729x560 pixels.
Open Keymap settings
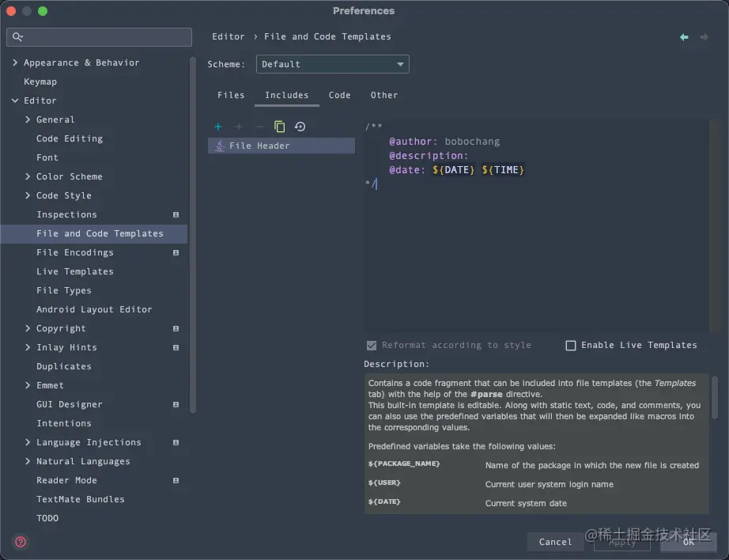coord(40,81)
